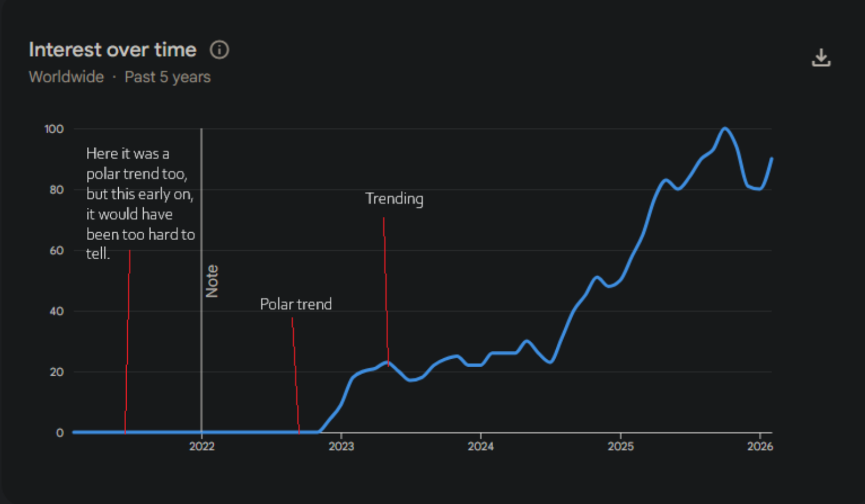
Task: Click the 2026 axis label
Action: [x=761, y=446]
